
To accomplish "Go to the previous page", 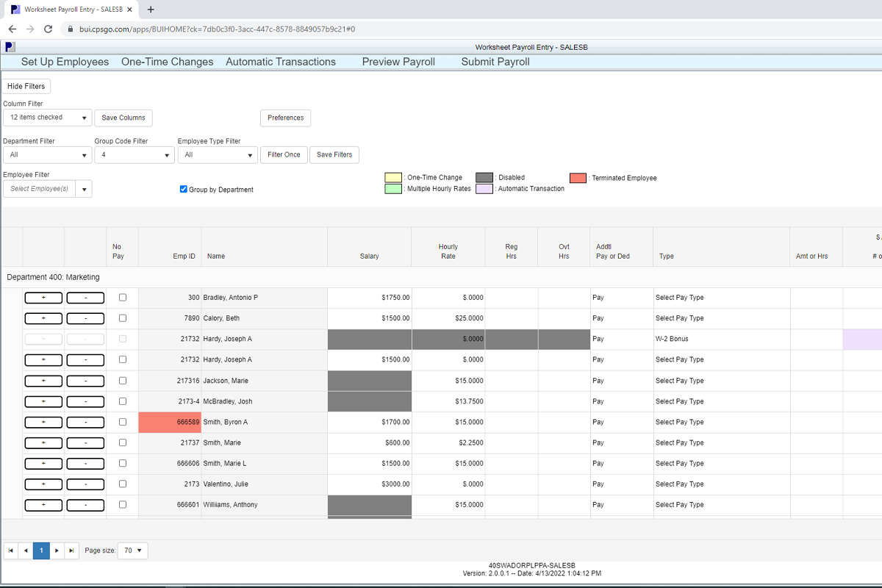I will (x=26, y=551).
